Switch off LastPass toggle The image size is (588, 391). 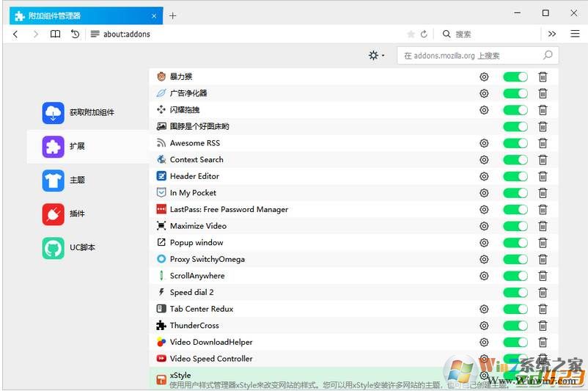pos(515,209)
